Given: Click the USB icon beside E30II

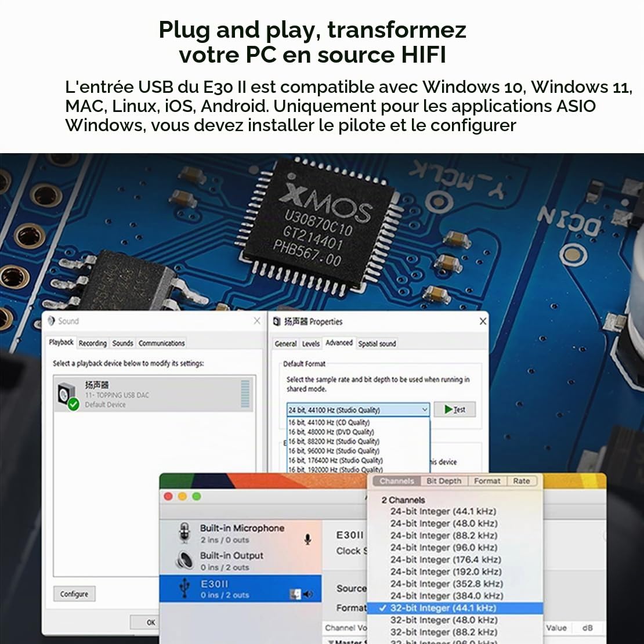Looking at the screenshot, I should tap(185, 588).
